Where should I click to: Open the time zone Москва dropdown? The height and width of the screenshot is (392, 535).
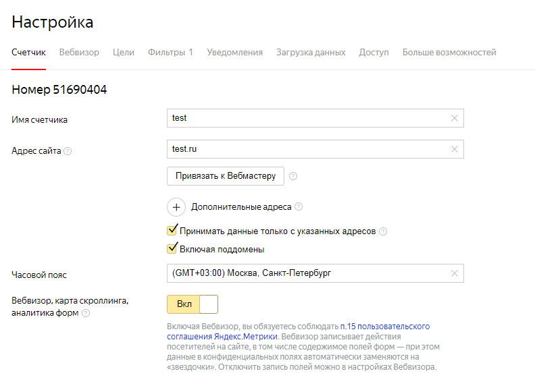coord(307,273)
